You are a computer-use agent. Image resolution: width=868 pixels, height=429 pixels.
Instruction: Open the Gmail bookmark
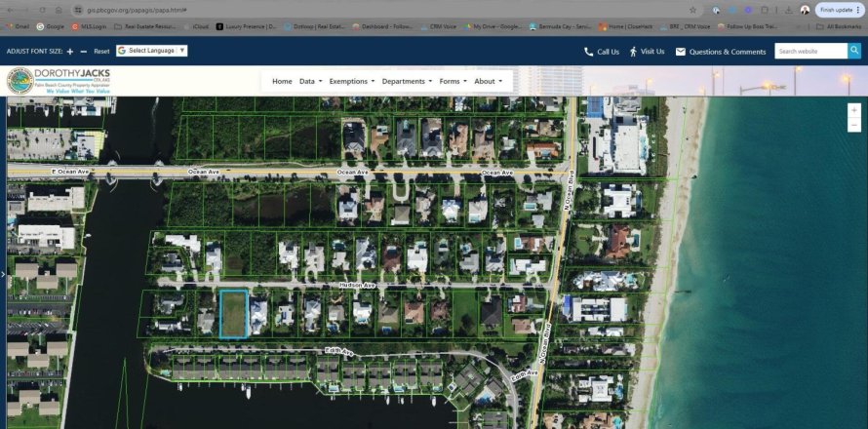(18, 26)
